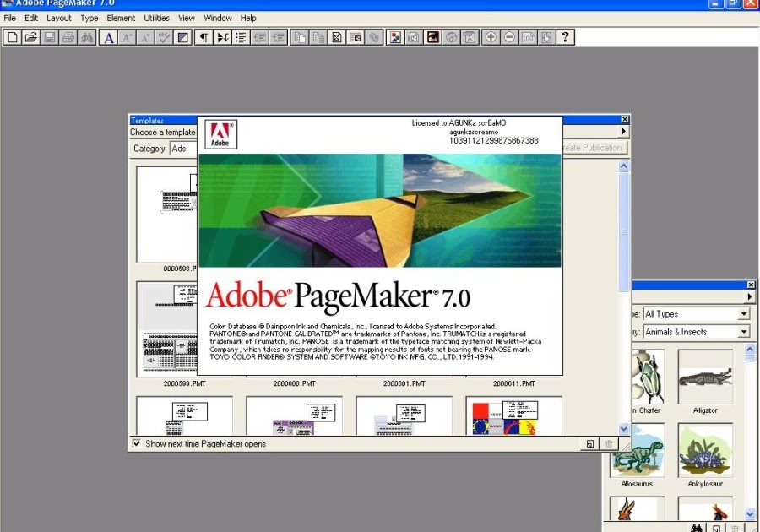Click the Adobe logo on the splash screen

click(x=220, y=134)
